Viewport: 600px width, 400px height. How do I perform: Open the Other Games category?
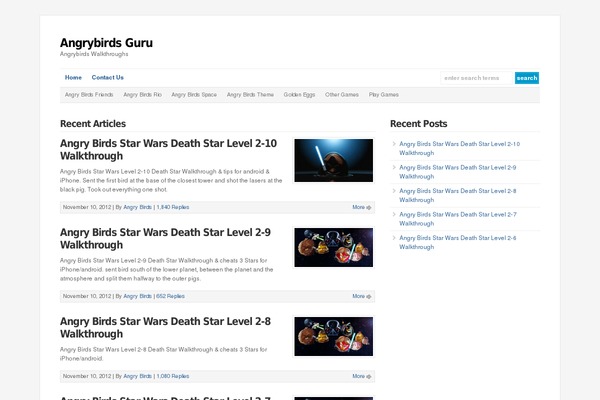pyautogui.click(x=342, y=95)
